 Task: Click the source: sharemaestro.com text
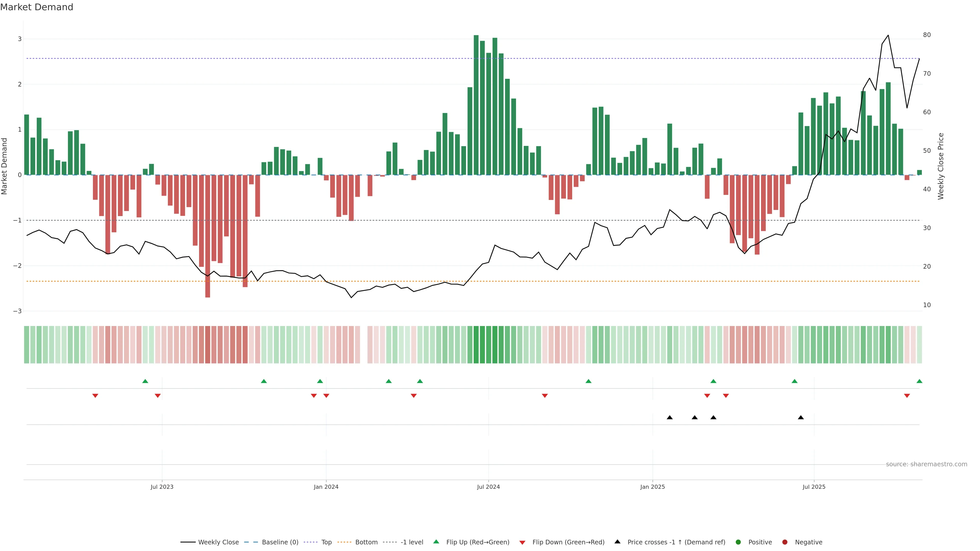point(926,464)
